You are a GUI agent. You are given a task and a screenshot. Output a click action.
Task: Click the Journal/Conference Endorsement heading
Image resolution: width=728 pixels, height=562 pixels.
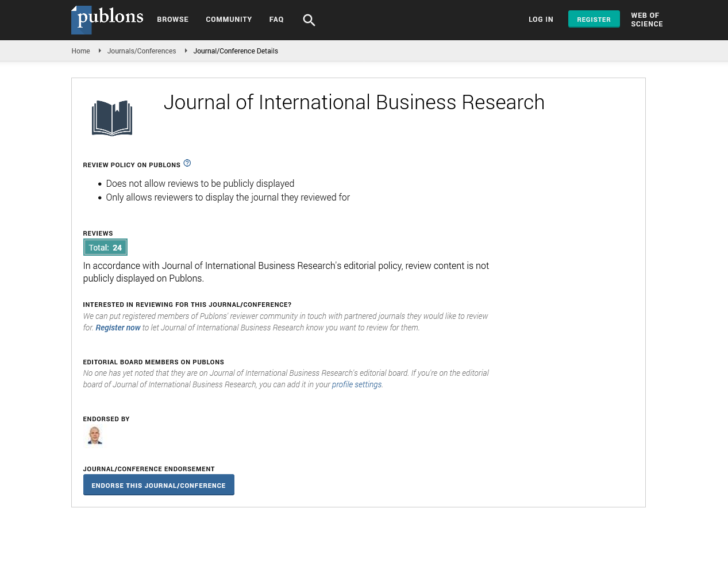[x=149, y=469]
